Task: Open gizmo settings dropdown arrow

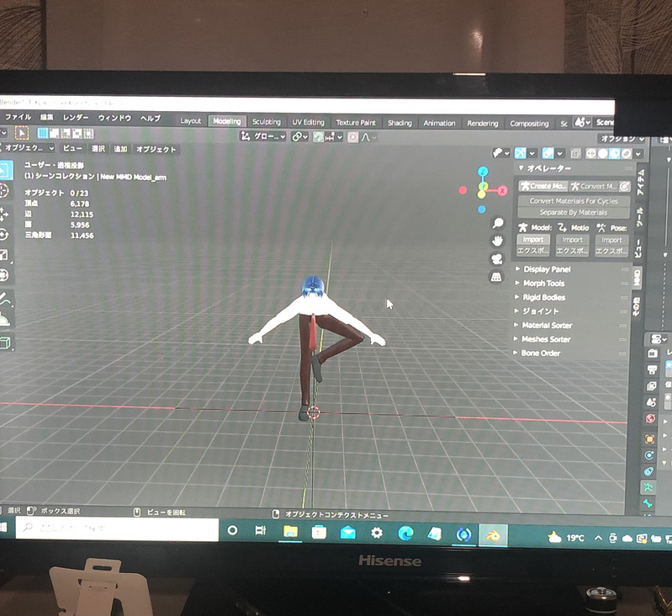Action: (x=532, y=153)
